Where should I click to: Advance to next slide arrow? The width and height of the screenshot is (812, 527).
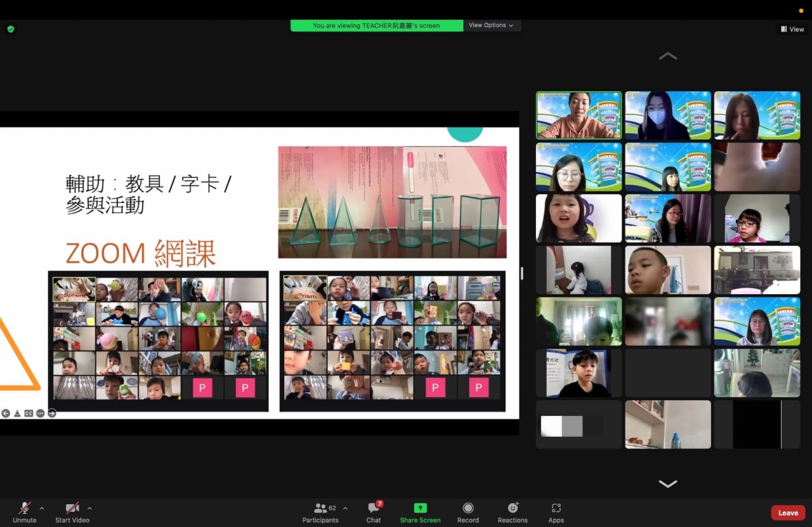click(52, 413)
